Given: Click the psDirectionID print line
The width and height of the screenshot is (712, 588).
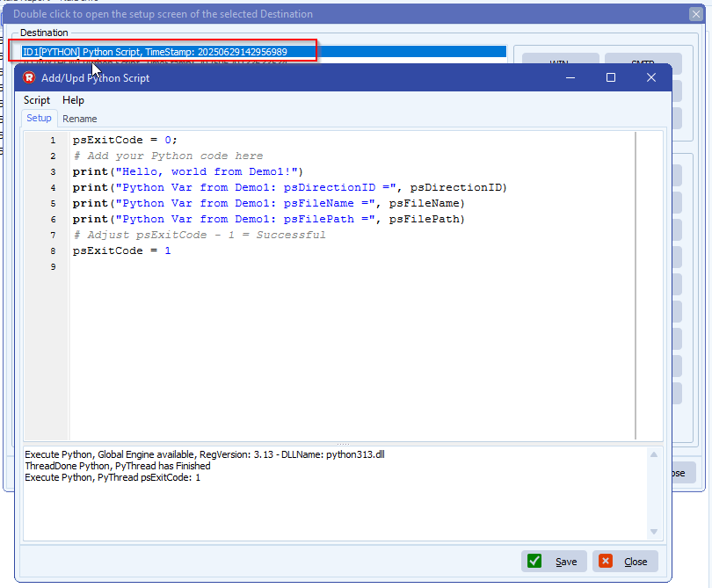Looking at the screenshot, I should point(290,187).
